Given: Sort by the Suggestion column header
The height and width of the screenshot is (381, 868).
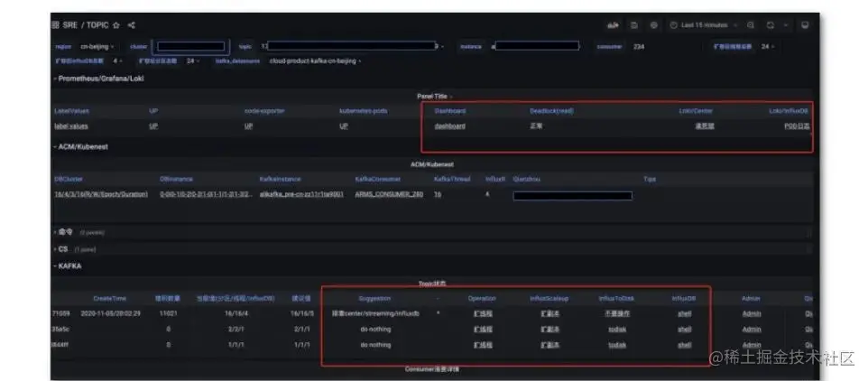Looking at the screenshot, I should [x=374, y=299].
